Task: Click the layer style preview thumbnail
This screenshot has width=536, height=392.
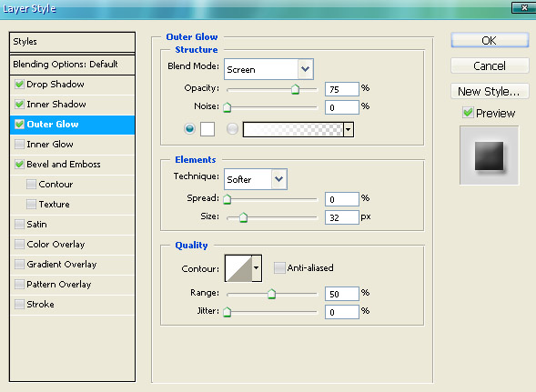Action: [x=489, y=156]
